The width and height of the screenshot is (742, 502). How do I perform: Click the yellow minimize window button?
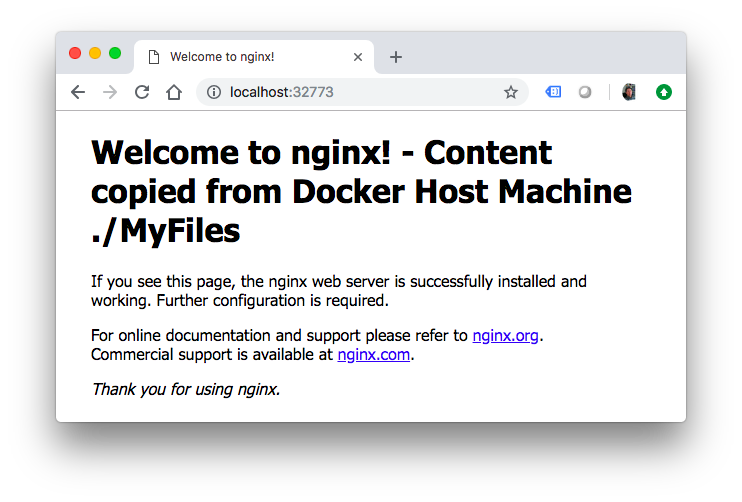[95, 53]
